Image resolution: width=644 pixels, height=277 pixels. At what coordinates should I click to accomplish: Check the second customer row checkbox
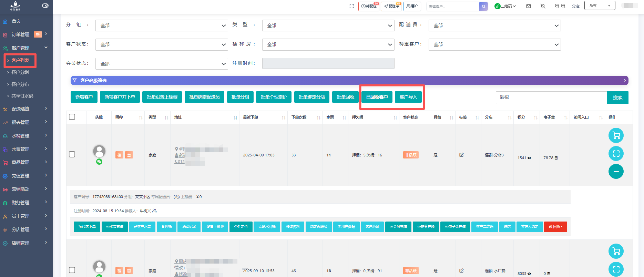click(72, 270)
